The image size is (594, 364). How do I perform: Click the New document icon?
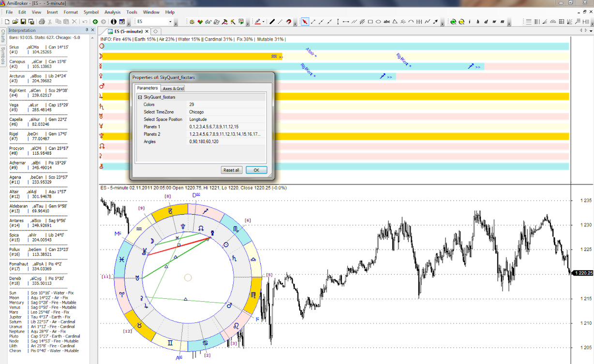click(7, 22)
